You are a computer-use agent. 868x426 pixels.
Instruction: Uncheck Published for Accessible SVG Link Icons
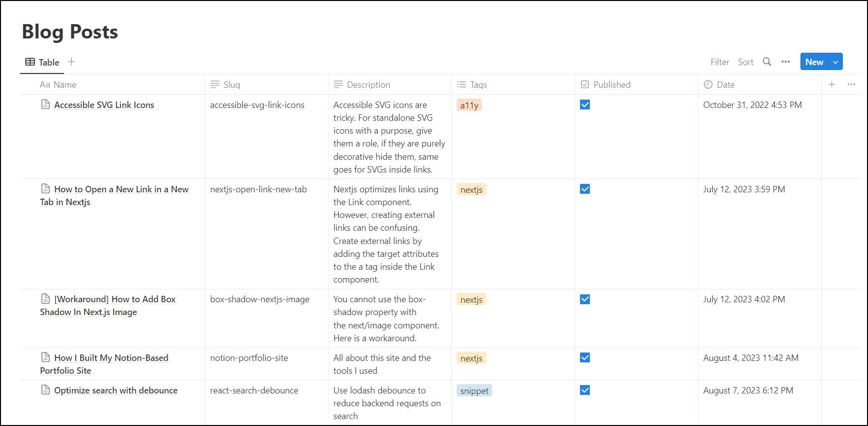click(585, 105)
